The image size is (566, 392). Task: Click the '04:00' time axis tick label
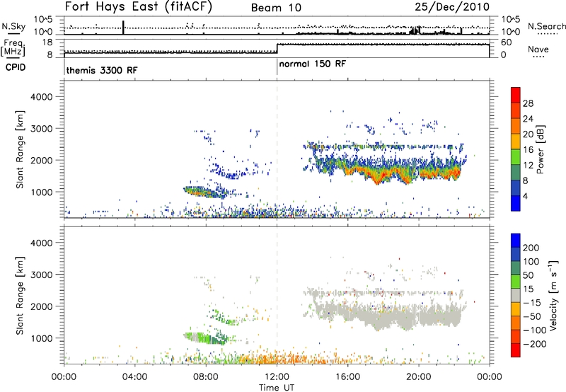pyautogui.click(x=134, y=377)
